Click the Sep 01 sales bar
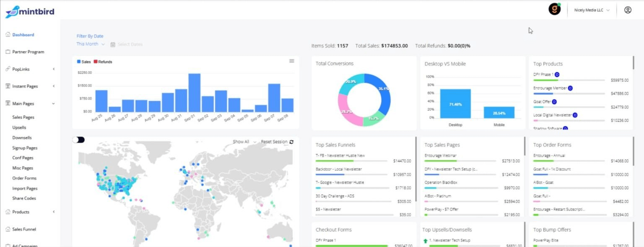Image resolution: width=644 pixels, height=247 pixels. click(194, 92)
